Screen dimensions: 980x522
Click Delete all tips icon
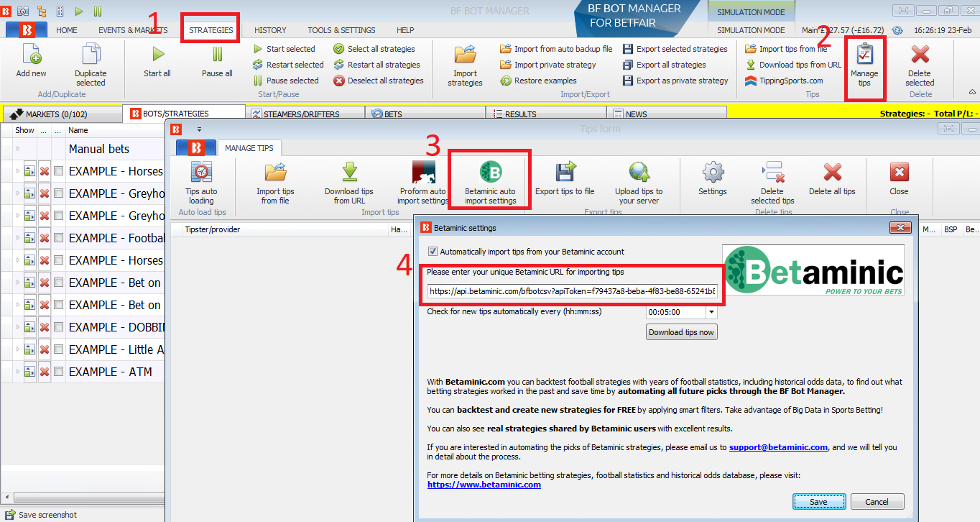pyautogui.click(x=832, y=173)
